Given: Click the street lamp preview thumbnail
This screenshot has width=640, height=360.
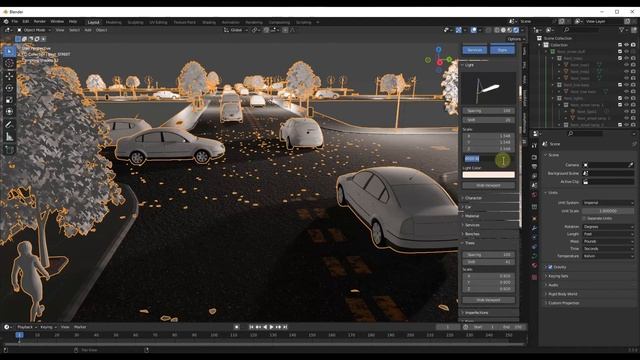Looking at the screenshot, I should click(489, 89).
